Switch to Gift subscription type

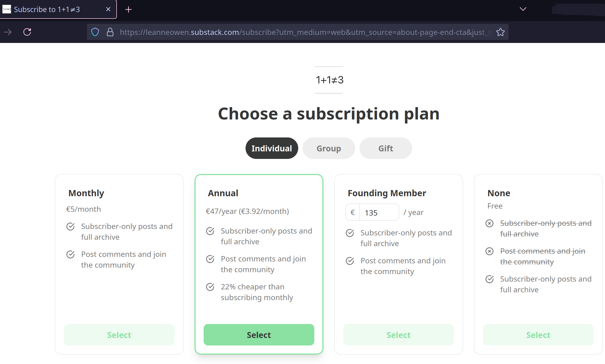coord(386,148)
